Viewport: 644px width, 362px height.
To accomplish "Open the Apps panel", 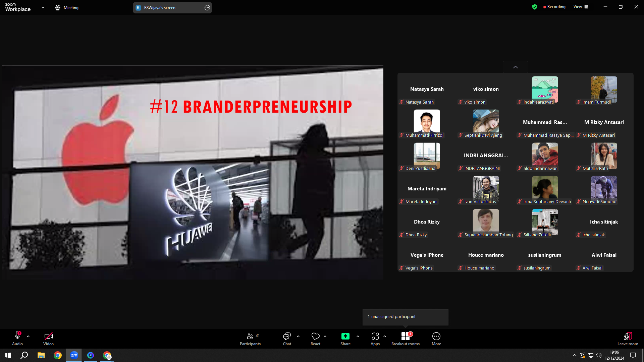I will (x=375, y=339).
